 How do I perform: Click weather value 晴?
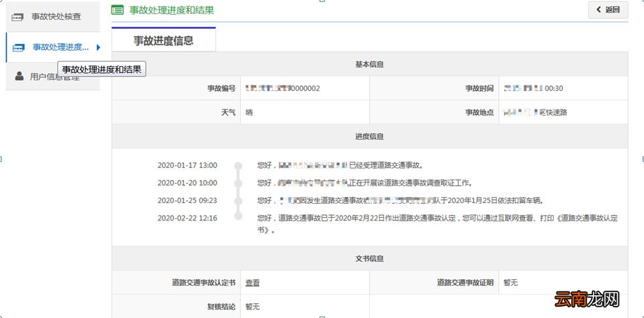pyautogui.click(x=249, y=112)
